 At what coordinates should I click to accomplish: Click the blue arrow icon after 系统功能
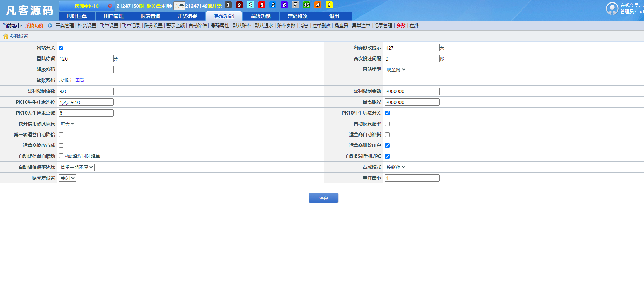pyautogui.click(x=50, y=26)
